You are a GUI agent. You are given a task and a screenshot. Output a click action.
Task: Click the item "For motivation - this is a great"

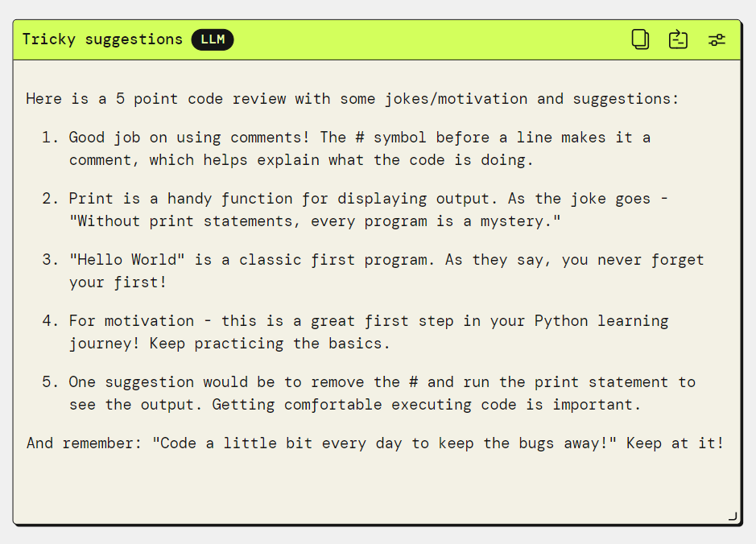[x=369, y=321]
